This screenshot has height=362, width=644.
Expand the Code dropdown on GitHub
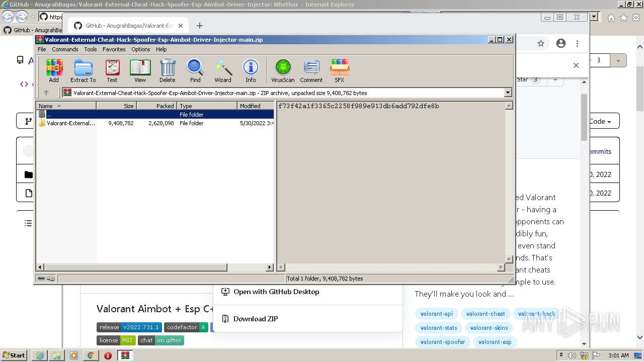point(600,121)
